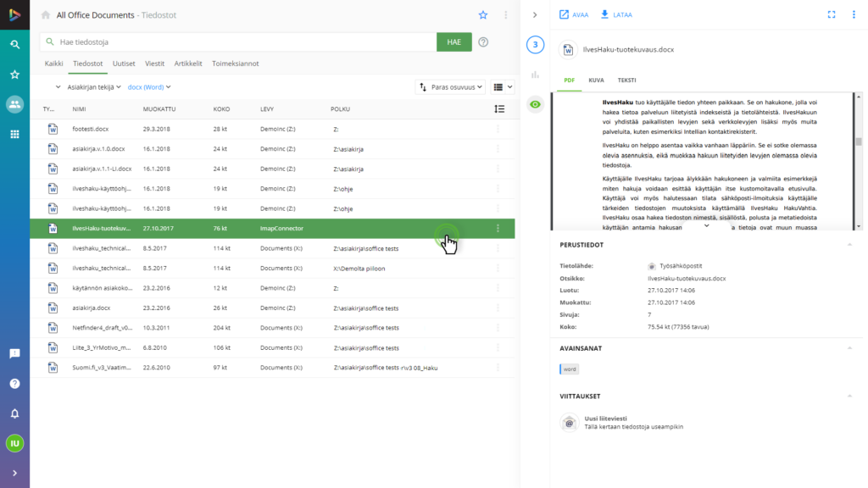This screenshot has width=868, height=488.
Task: Open the käytännön asiakoko file
Action: tap(103, 288)
